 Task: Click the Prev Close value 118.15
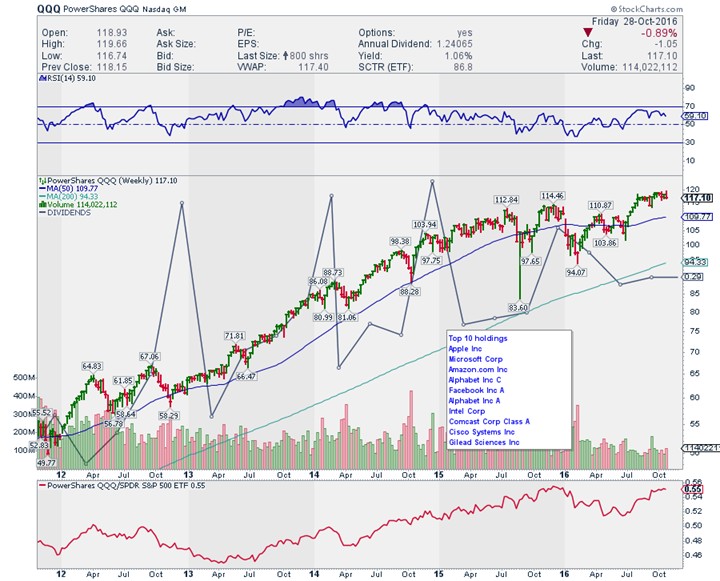[112, 67]
